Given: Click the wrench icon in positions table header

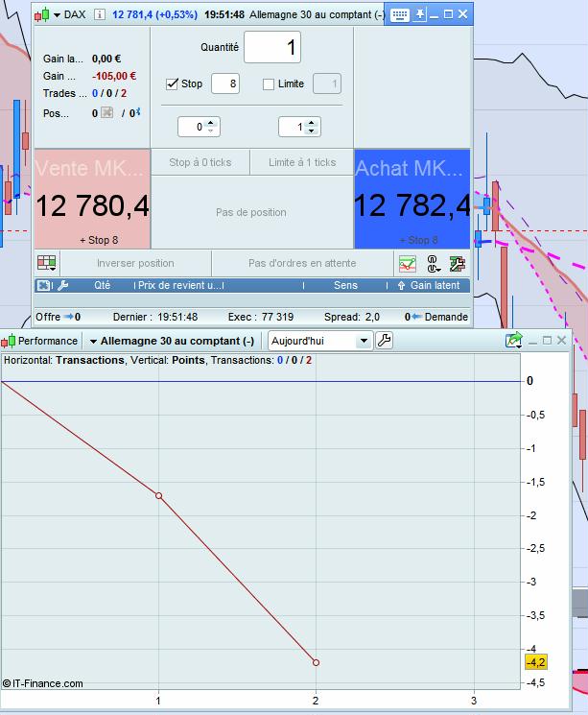Looking at the screenshot, I should pyautogui.click(x=62, y=285).
